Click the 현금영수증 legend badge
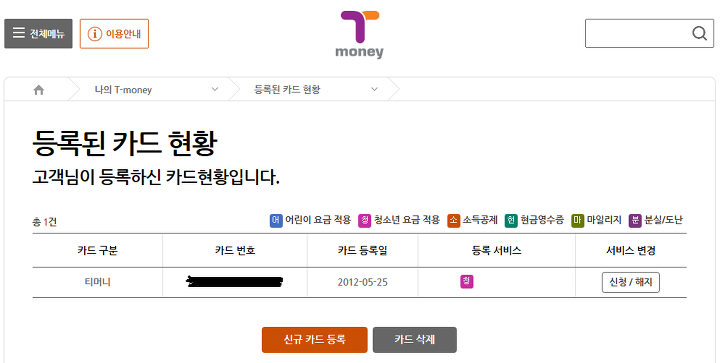The image size is (720, 363). [x=511, y=220]
